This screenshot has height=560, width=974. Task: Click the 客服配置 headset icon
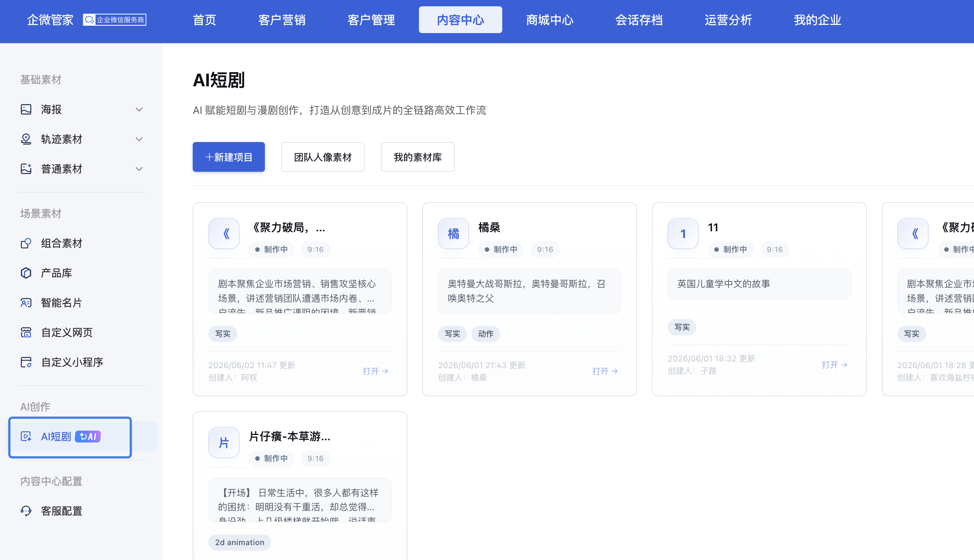pyautogui.click(x=26, y=511)
